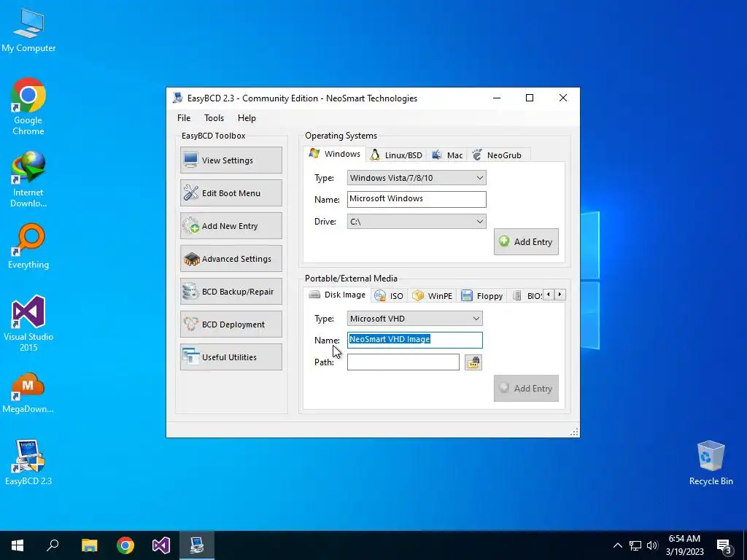Open Edit Boot Menu section

pos(231,192)
